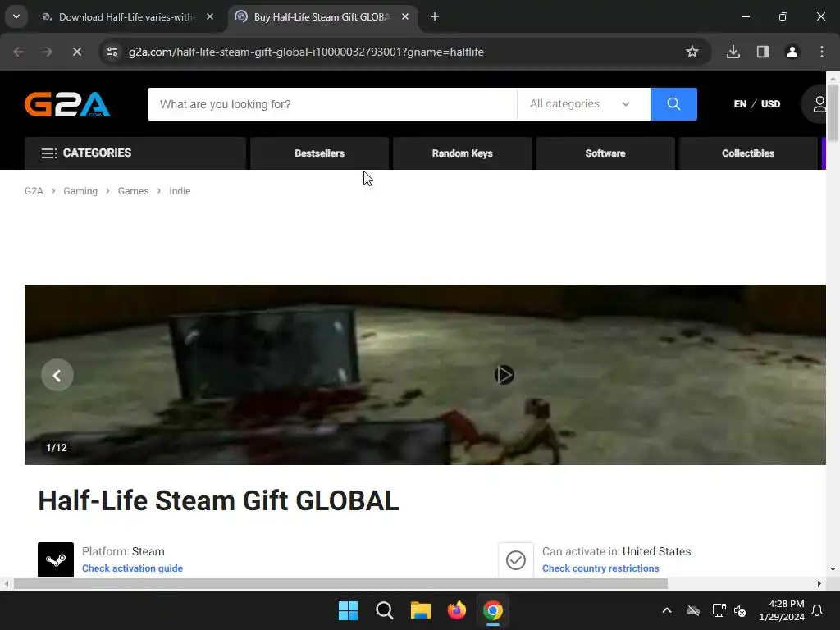
Task: View site information icon in address bar
Action: pos(112,52)
